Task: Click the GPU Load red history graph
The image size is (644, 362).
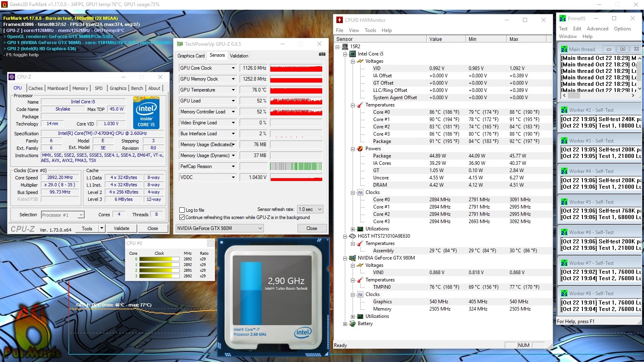Action: click(x=296, y=101)
